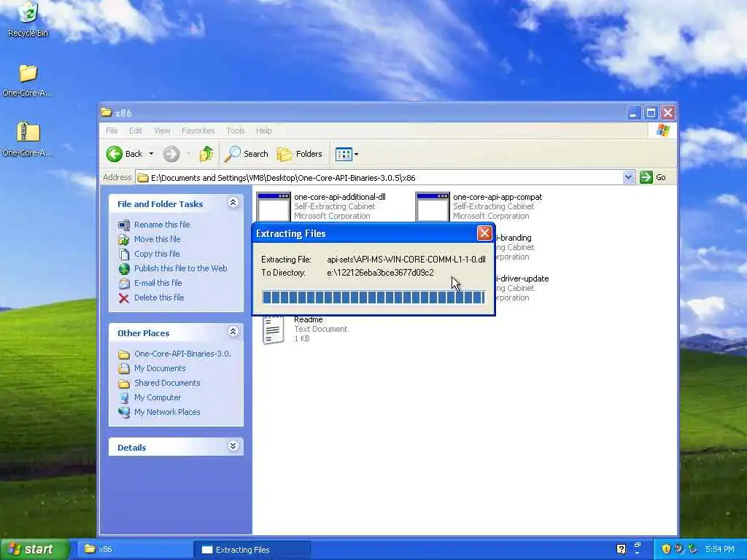Image resolution: width=747 pixels, height=560 pixels.
Task: Collapse the Other Places panel
Action: click(x=233, y=332)
